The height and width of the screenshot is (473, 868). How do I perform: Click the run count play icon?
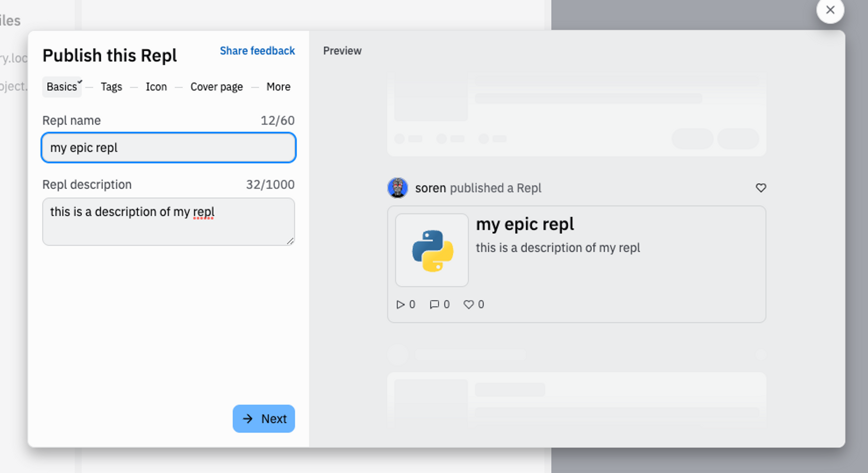400,305
